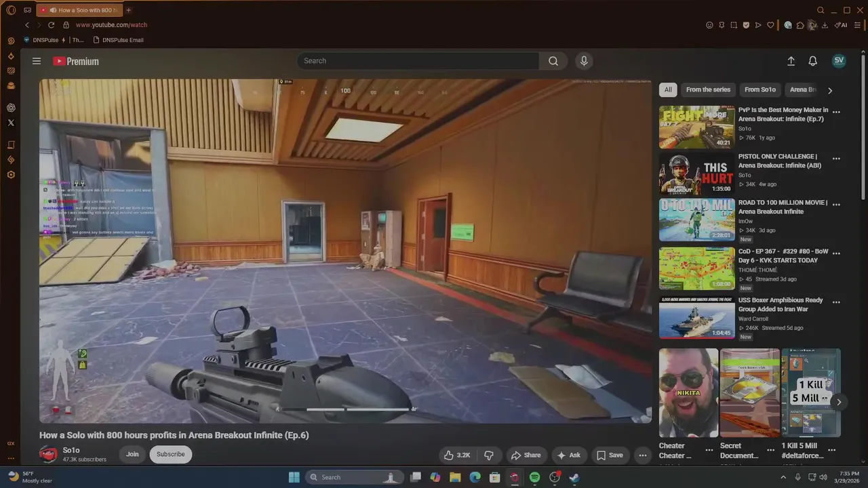Screen dimensions: 868x488
Task: Select the From So1o chip
Action: coord(760,89)
